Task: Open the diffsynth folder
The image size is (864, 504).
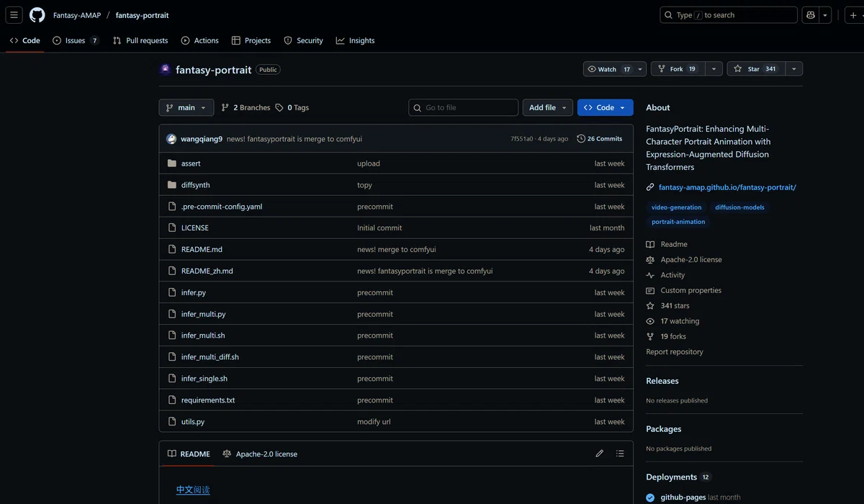Action: [x=195, y=185]
